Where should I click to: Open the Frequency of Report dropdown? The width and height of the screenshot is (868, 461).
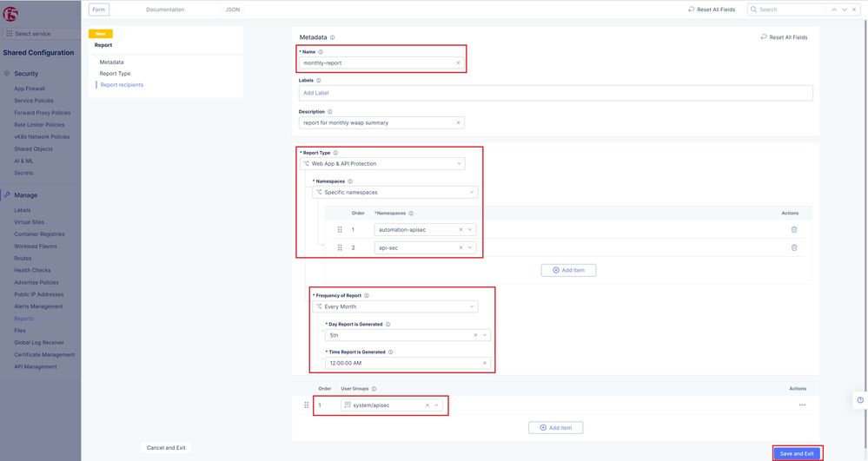(x=472, y=306)
